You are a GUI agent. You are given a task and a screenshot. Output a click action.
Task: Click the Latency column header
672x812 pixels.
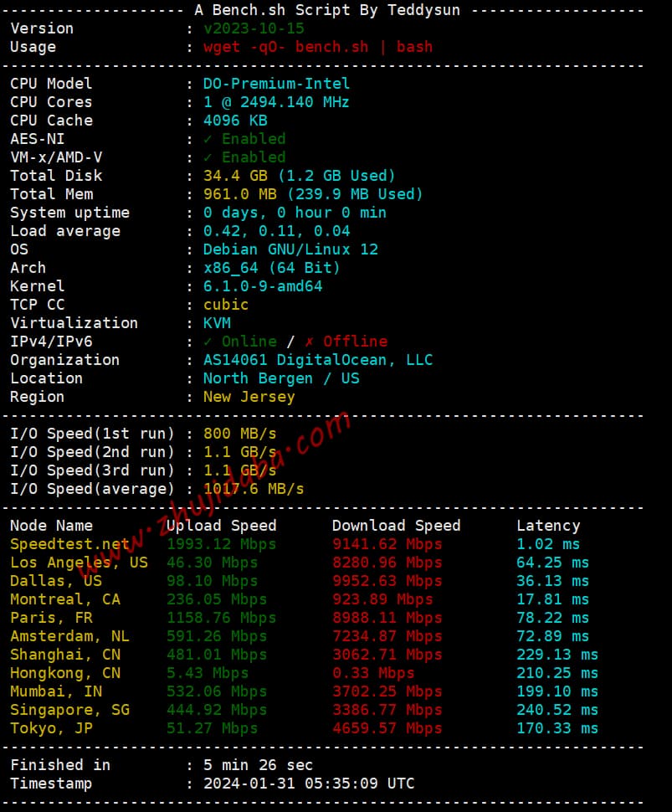click(548, 527)
